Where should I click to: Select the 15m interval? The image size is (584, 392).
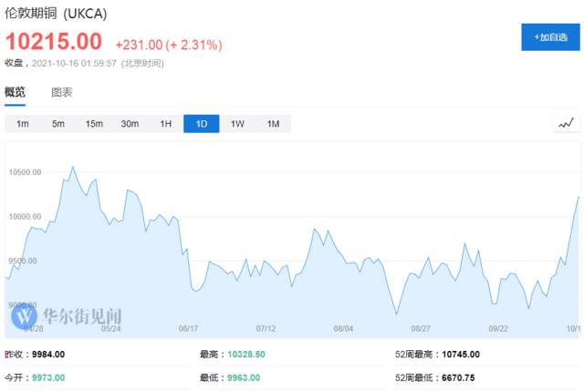click(x=94, y=124)
